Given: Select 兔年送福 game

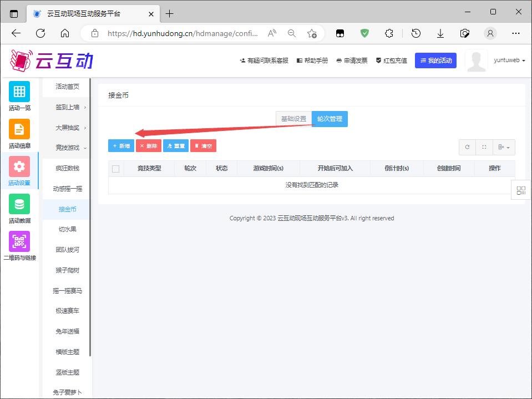Looking at the screenshot, I should [67, 331].
